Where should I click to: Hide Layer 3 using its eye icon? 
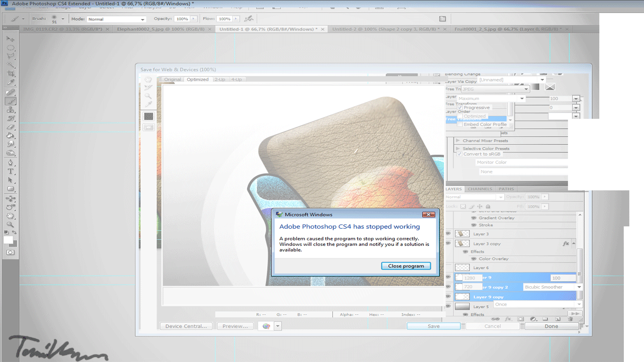click(448, 233)
